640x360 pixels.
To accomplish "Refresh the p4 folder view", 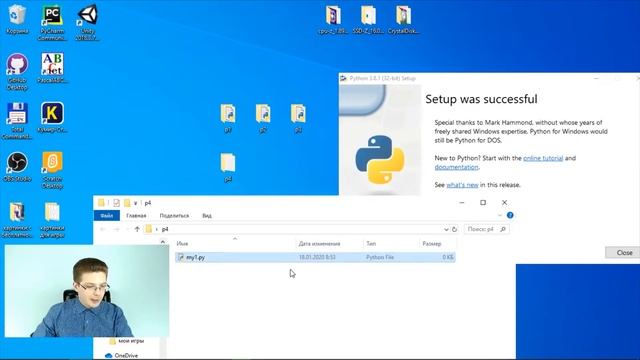I will 454,229.
